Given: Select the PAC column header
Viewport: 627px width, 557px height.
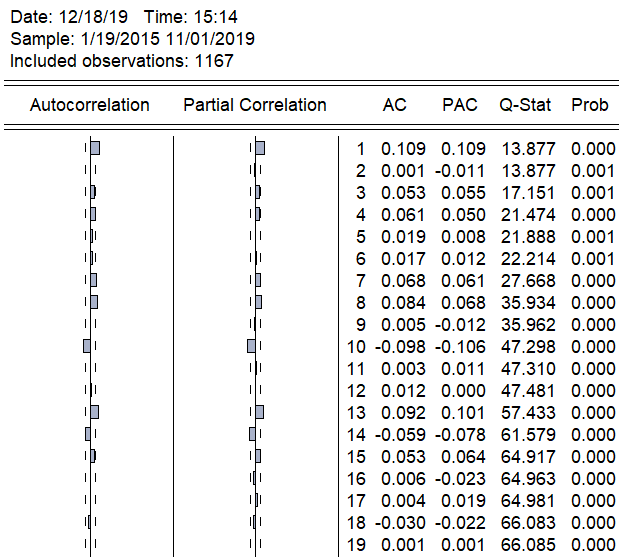Looking at the screenshot, I should pyautogui.click(x=460, y=105).
